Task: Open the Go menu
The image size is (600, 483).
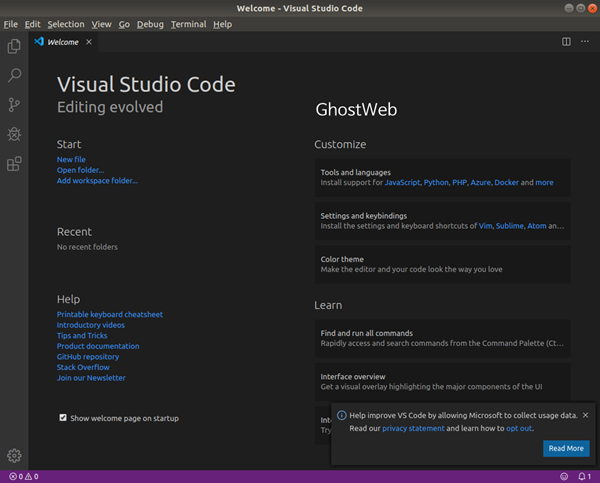Action: [x=124, y=24]
